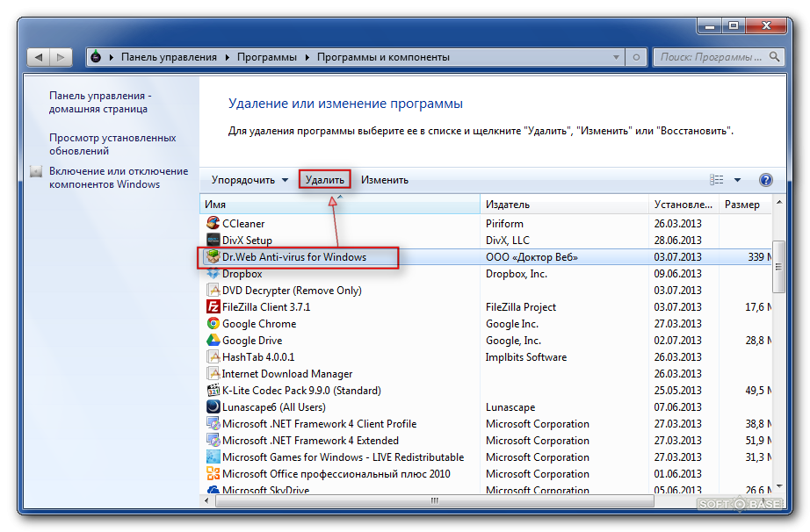Click the DivX Setup icon
The width and height of the screenshot is (810, 532).
pyautogui.click(x=213, y=240)
